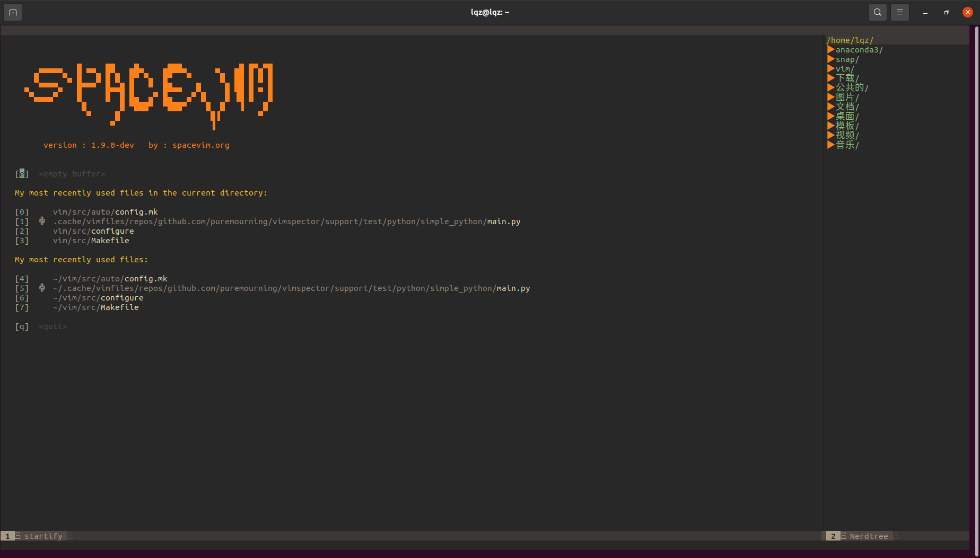This screenshot has width=980, height=558.
Task: Click 'My most recently used files:' header
Action: 81,260
